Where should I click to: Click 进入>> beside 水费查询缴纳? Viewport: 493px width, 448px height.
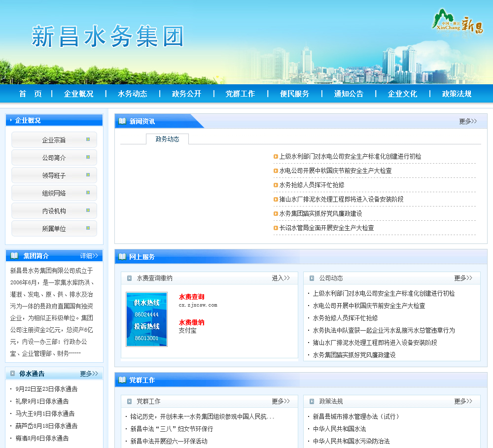281,278
